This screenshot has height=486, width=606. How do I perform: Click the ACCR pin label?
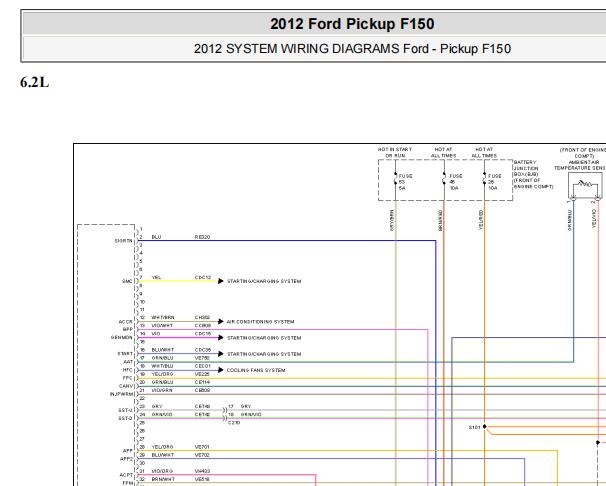[x=126, y=322]
